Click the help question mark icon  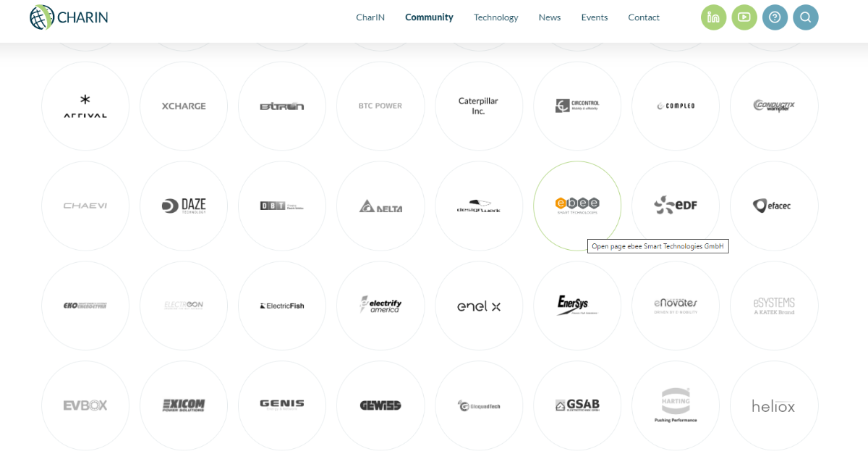point(775,17)
